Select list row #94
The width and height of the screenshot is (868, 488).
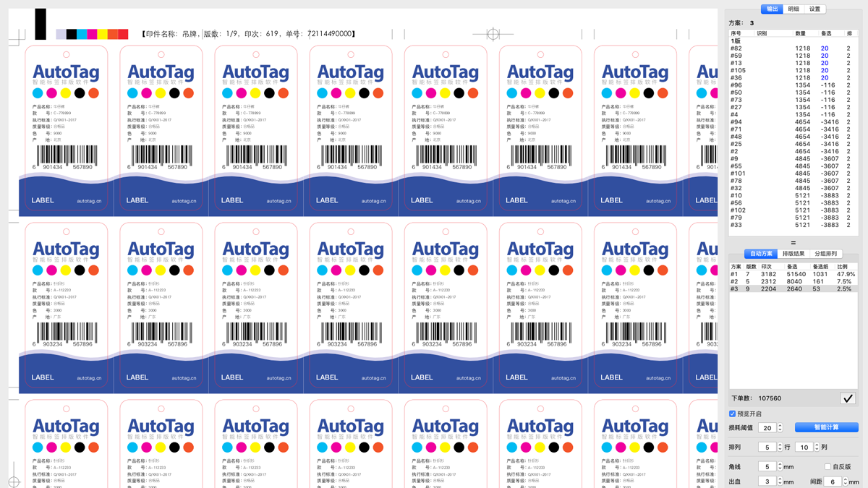[793, 122]
